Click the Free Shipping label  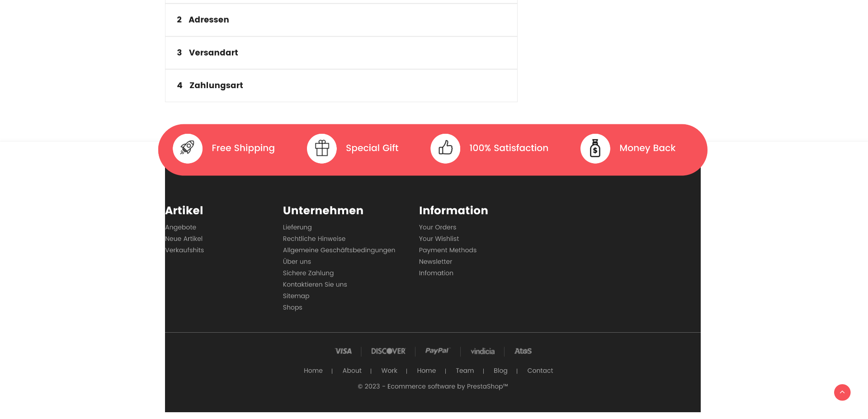pyautogui.click(x=243, y=148)
